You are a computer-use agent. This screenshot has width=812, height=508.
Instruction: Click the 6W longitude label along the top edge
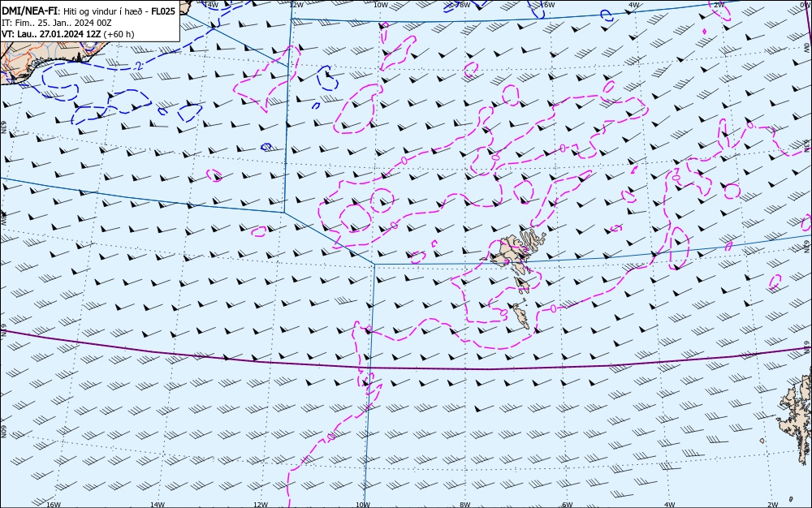coord(549,5)
